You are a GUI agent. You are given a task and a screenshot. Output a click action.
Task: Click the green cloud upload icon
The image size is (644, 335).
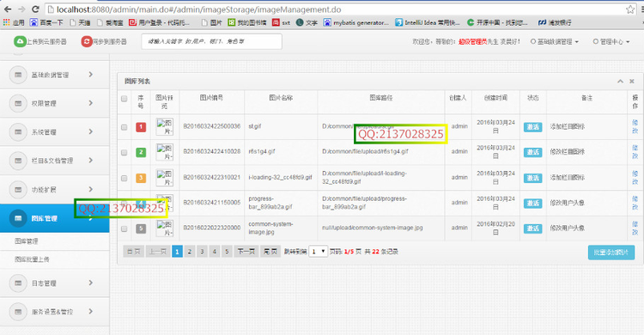point(19,41)
